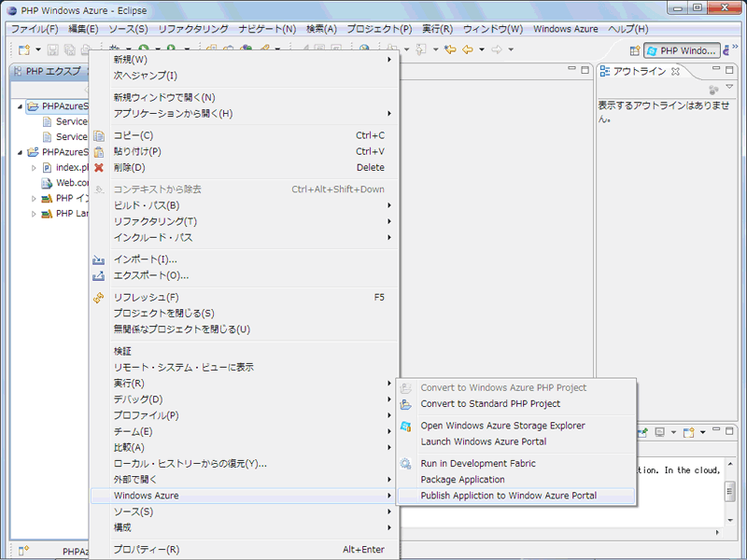Click the Display Selected Console monitor icon

click(x=660, y=432)
